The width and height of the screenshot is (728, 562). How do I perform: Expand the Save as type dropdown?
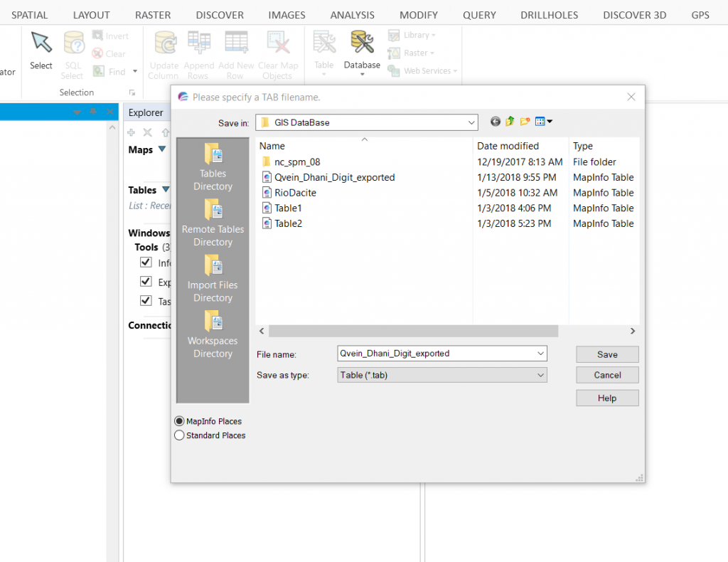(x=540, y=375)
